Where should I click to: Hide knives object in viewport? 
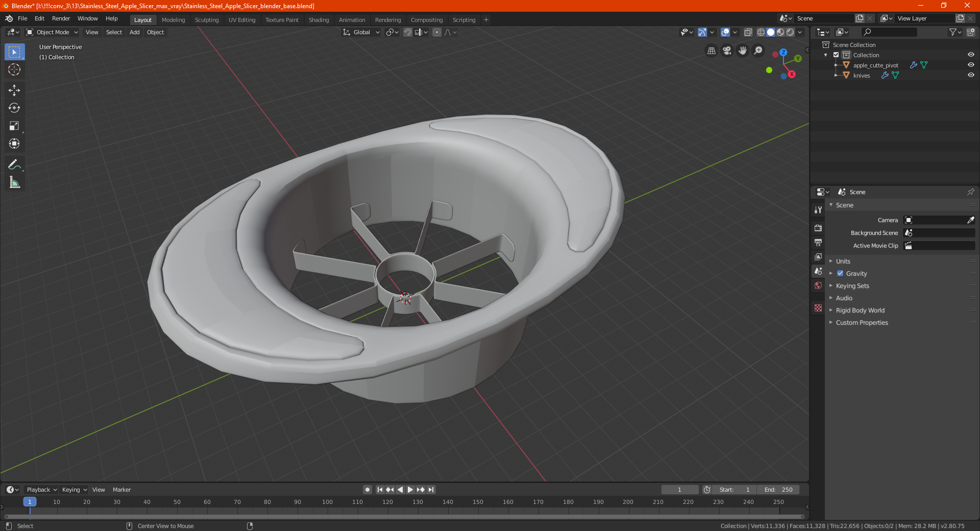click(x=971, y=75)
